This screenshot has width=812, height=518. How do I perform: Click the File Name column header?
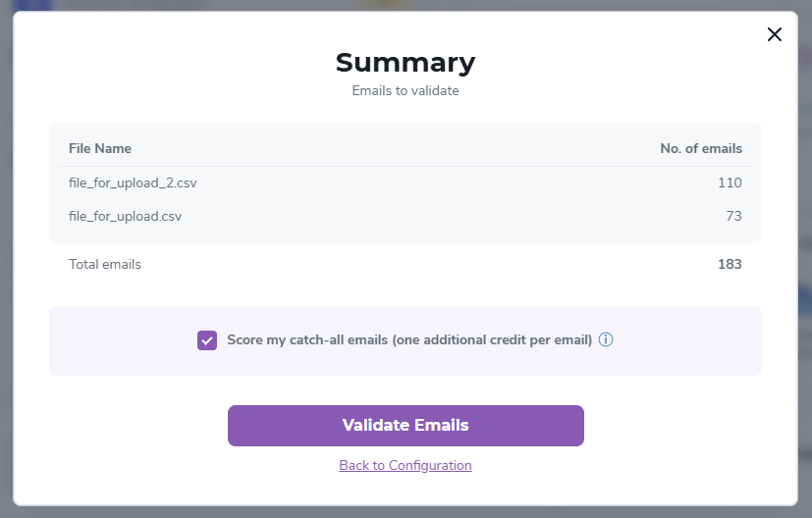click(x=100, y=148)
